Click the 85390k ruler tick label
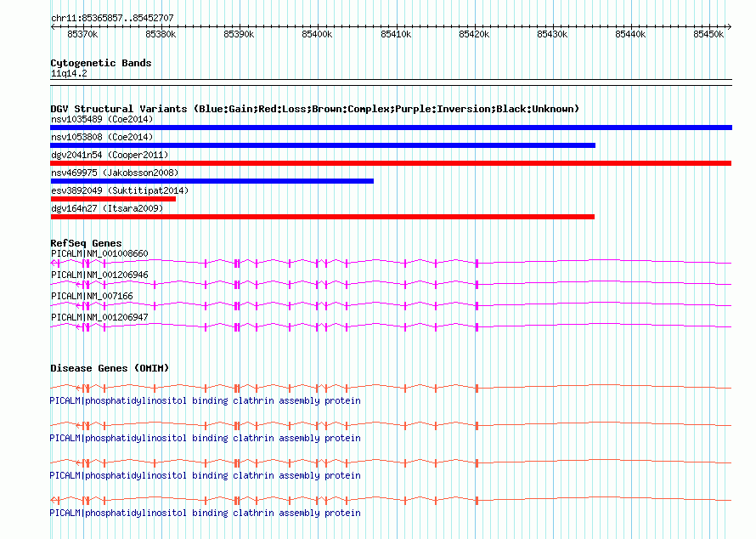 239,34
